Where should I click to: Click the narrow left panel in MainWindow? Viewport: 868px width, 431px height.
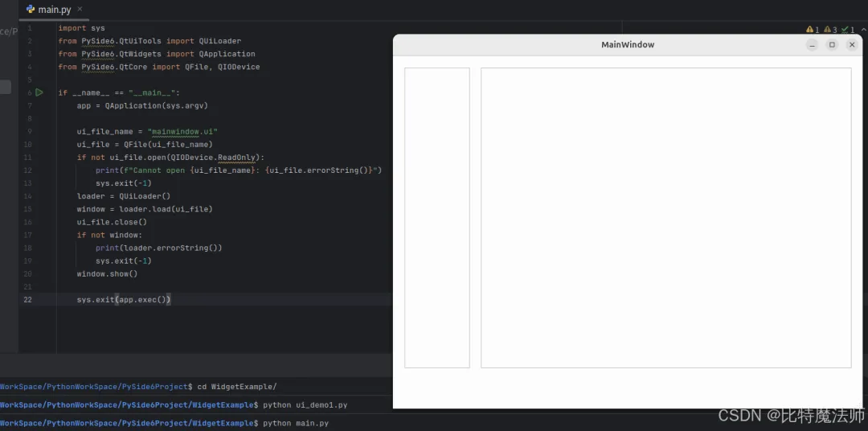coord(436,218)
